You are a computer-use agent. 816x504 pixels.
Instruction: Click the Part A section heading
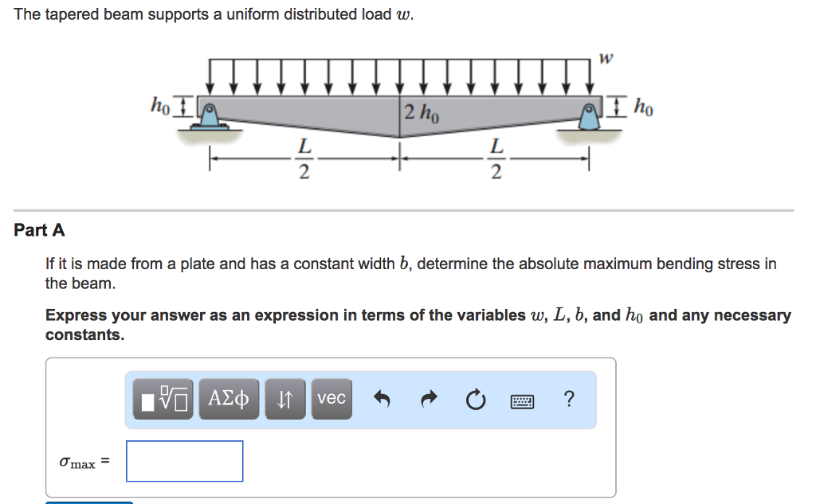click(40, 230)
